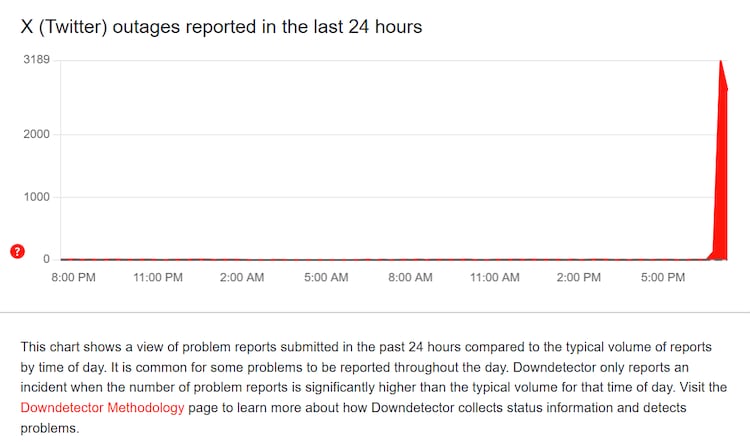
Task: Click the 0 y-axis label
Action: point(46,259)
